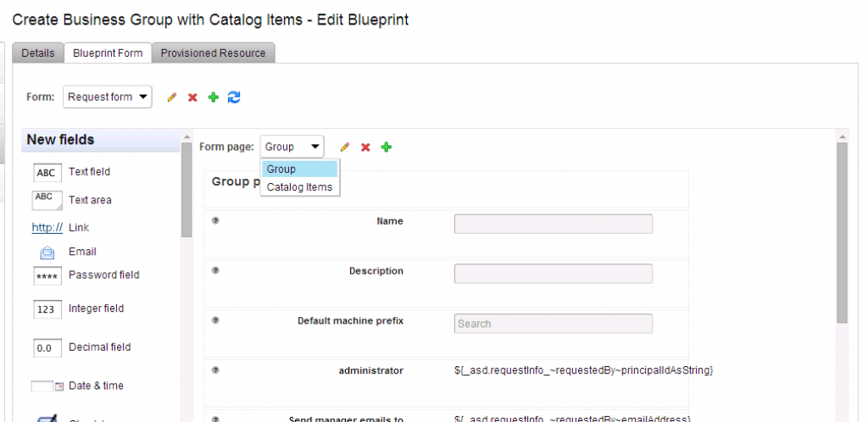Click the Email field icon
The image size is (868, 422).
click(47, 252)
